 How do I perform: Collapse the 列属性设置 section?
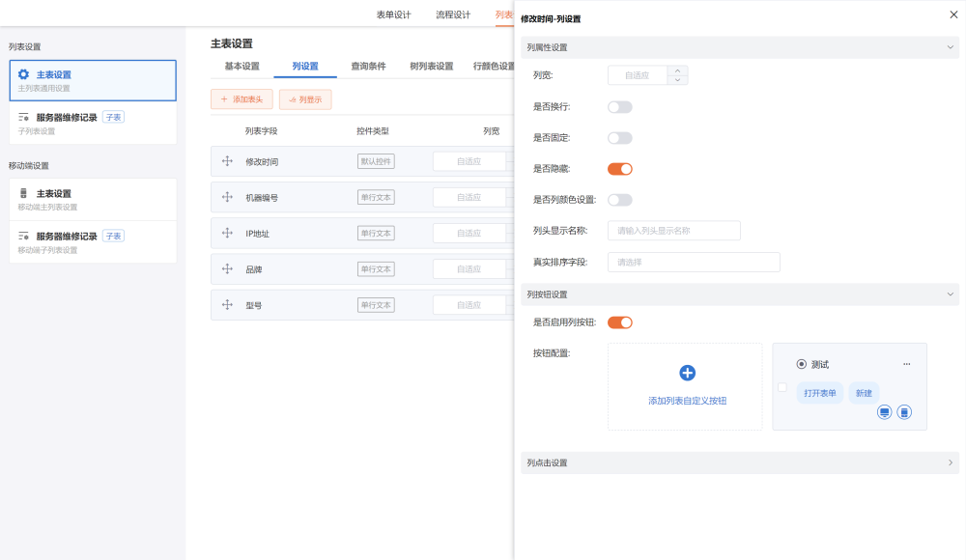click(950, 47)
